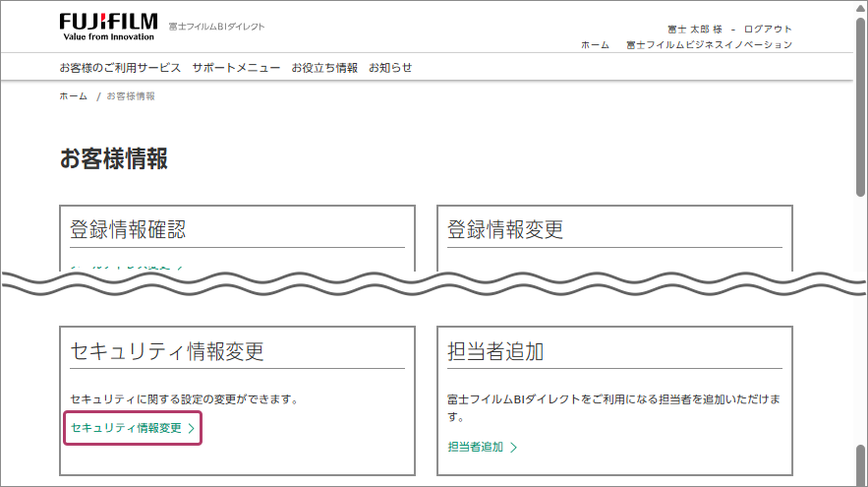Viewport: 868px width, 487px height.
Task: Click the scrollbar down arrow
Action: tap(859, 479)
